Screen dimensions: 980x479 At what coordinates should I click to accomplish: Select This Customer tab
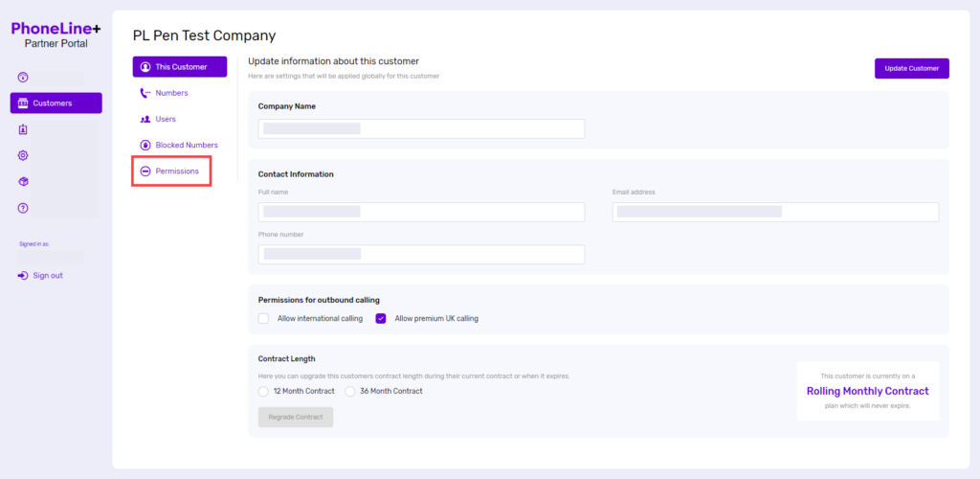pyautogui.click(x=179, y=67)
